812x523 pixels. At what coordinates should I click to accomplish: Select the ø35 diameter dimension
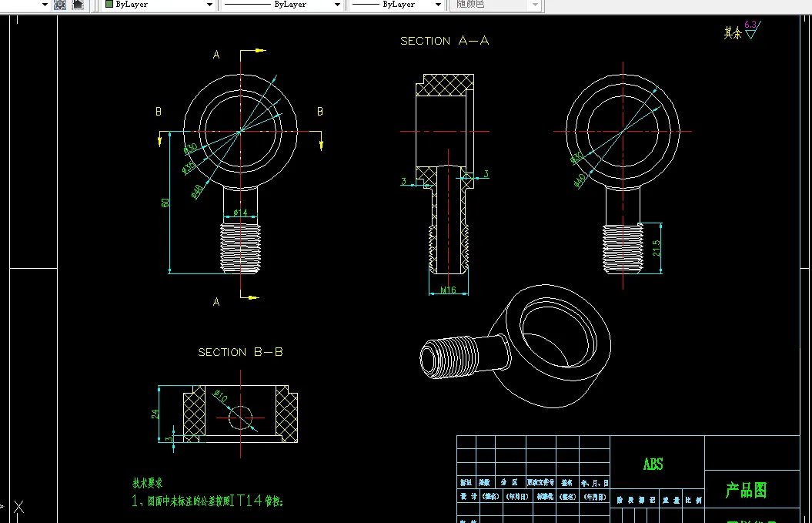click(188, 167)
